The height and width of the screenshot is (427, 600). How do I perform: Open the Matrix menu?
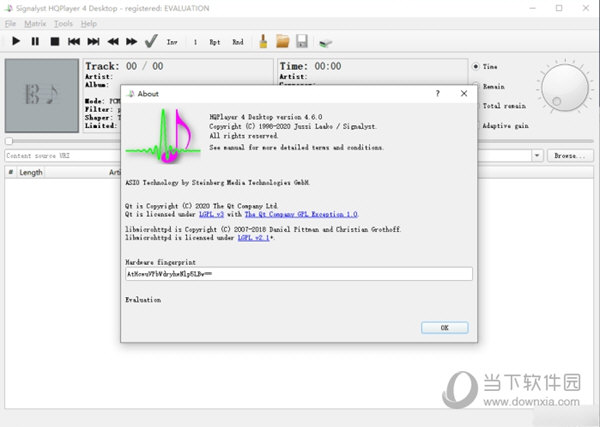35,24
